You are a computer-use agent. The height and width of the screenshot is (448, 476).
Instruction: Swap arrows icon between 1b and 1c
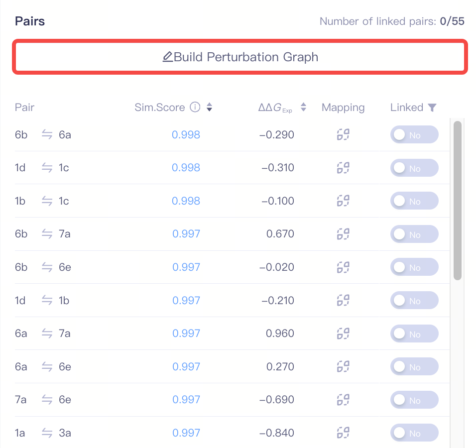[x=47, y=201]
